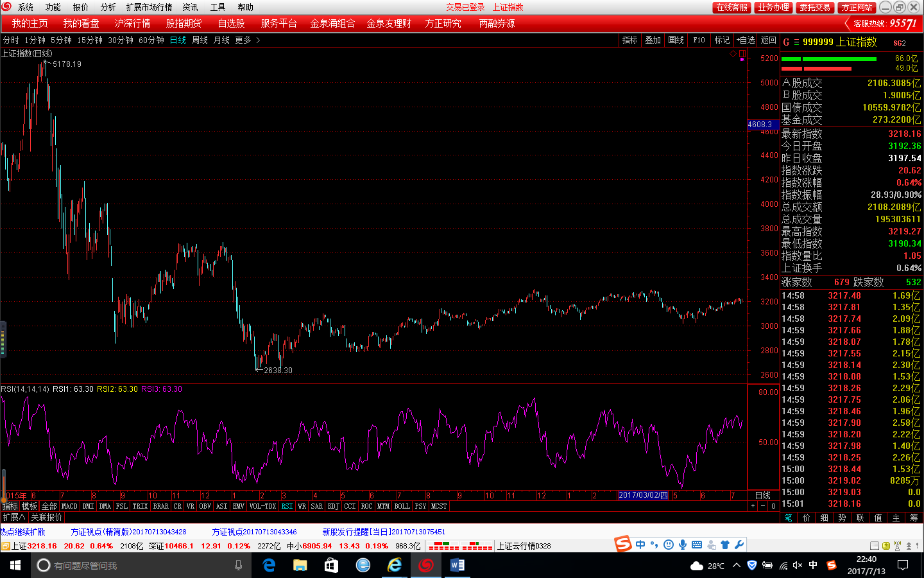Toggle Sogou Chinese/English mode
The image size is (924, 578).
[640, 545]
